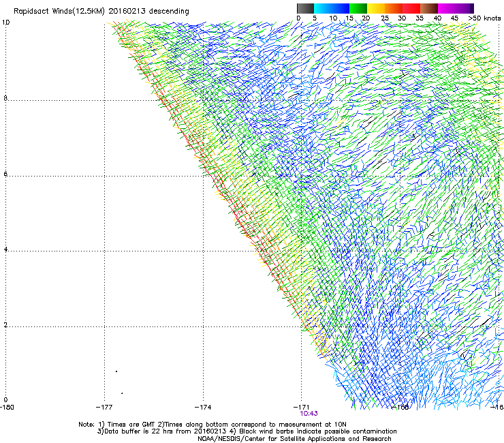Click the dark purple 45-50 knots swatch
The height and width of the screenshot is (443, 504).
click(x=464, y=8)
